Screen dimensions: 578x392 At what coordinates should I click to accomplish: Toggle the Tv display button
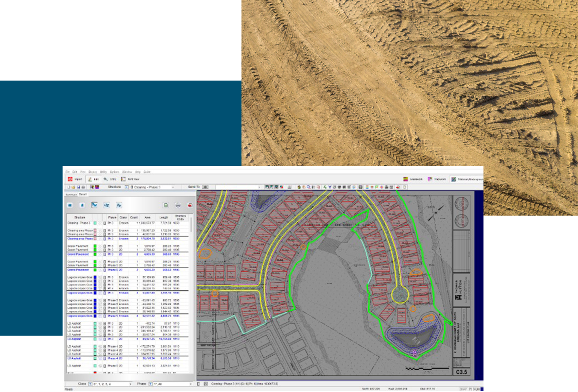pos(119,205)
